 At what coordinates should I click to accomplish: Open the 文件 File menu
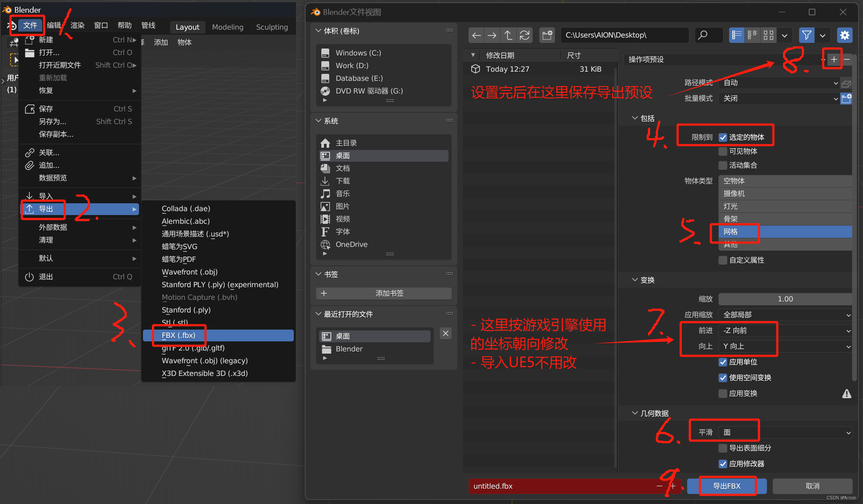pos(30,25)
